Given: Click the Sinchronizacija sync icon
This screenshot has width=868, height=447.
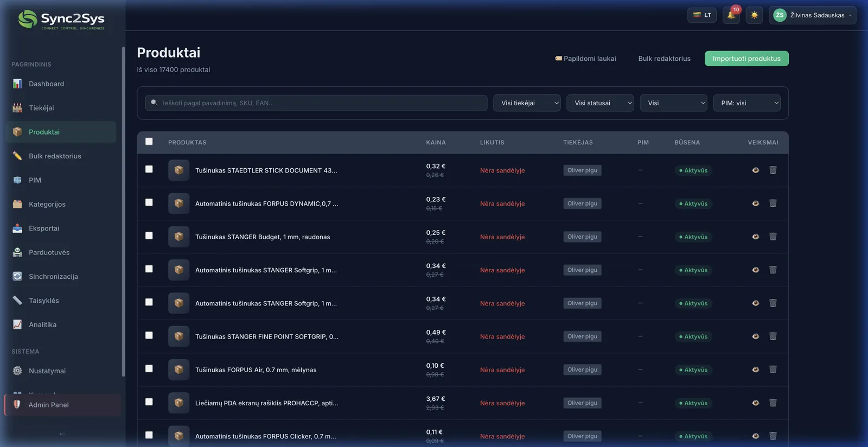Looking at the screenshot, I should [17, 276].
